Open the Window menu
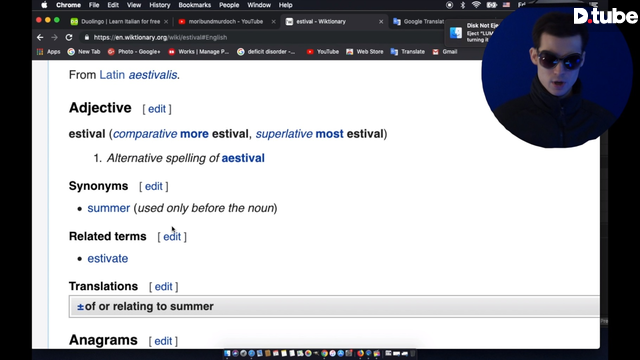 259,5
